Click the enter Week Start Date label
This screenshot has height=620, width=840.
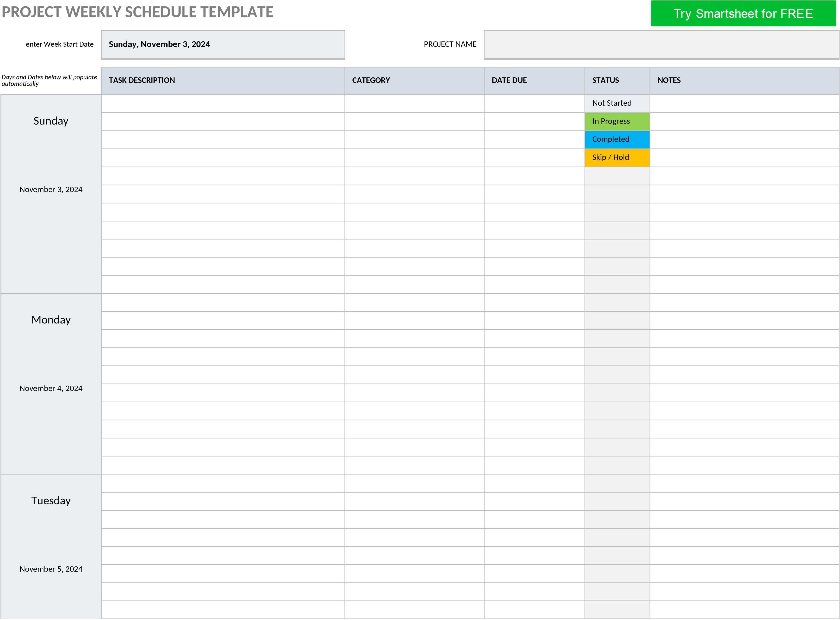[60, 44]
